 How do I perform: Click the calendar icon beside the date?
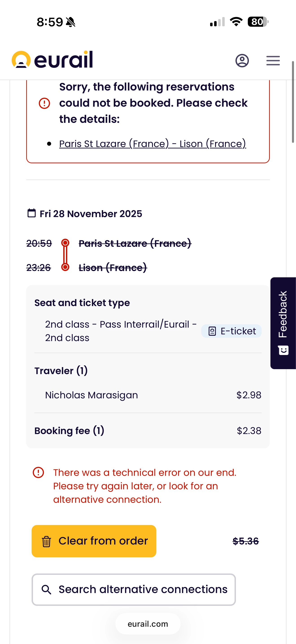pos(31,213)
